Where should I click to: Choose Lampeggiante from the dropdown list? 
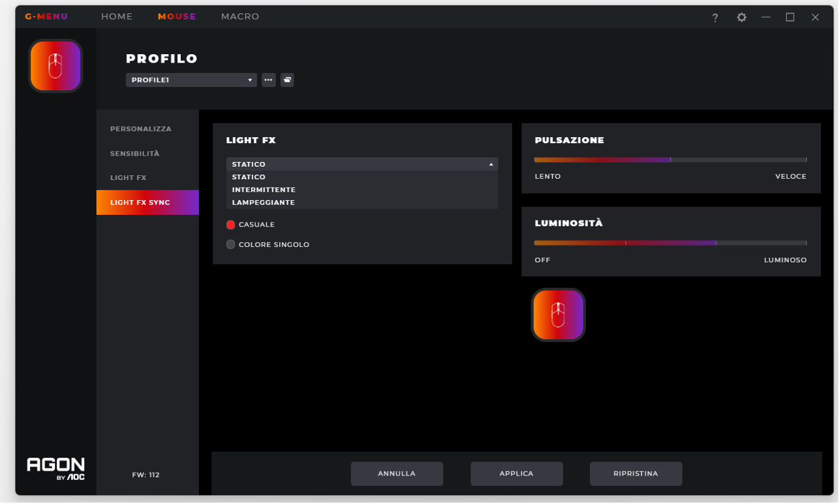point(362,202)
